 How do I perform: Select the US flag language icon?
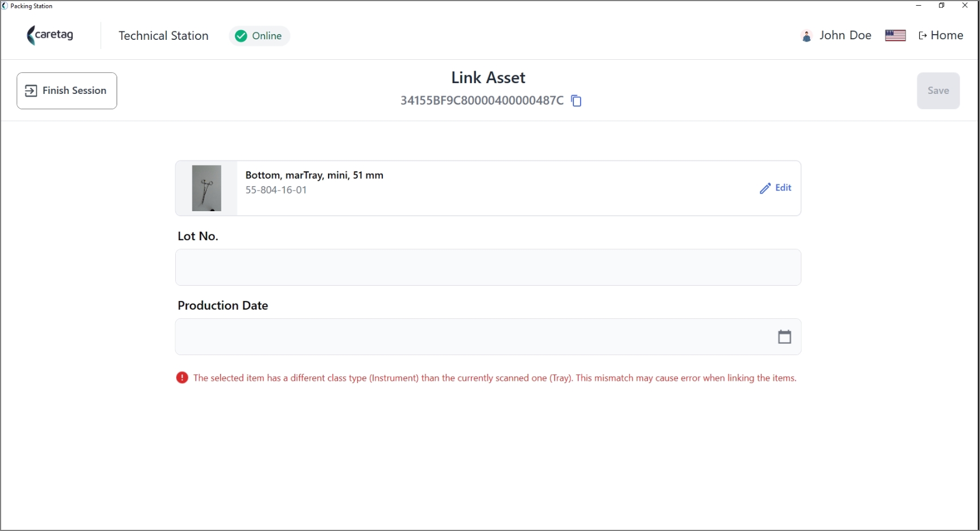895,35
